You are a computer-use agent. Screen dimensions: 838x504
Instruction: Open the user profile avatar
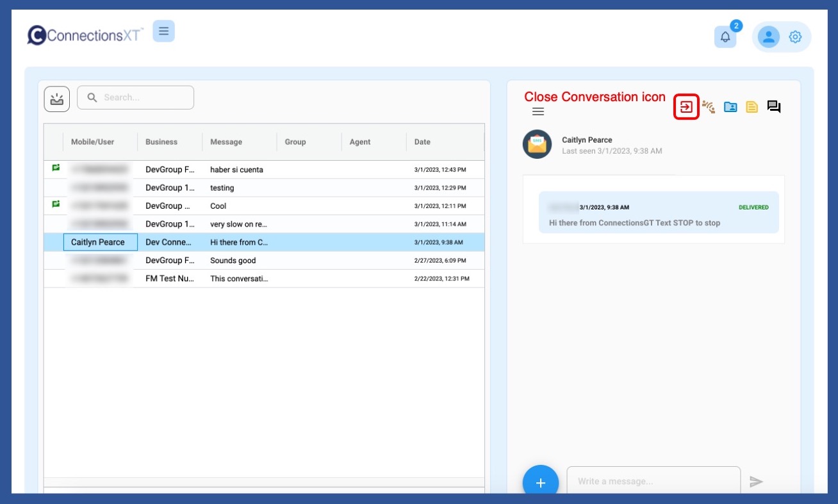(768, 37)
